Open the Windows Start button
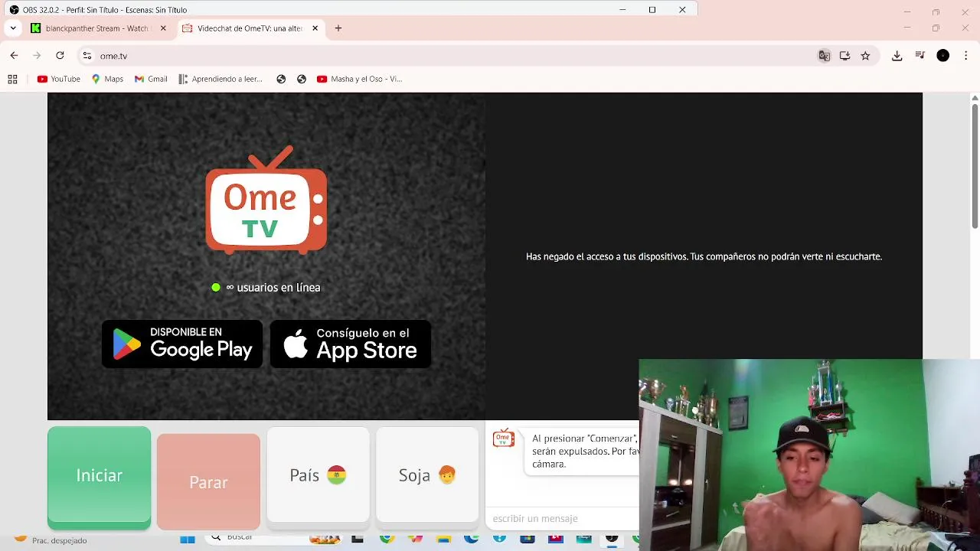This screenshot has height=551, width=980. point(188,540)
